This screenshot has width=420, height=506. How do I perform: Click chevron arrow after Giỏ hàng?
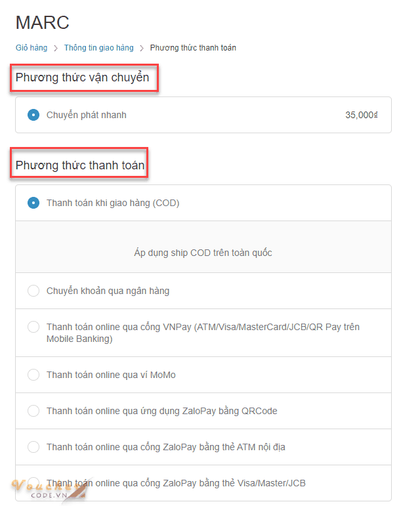pyautogui.click(x=56, y=48)
